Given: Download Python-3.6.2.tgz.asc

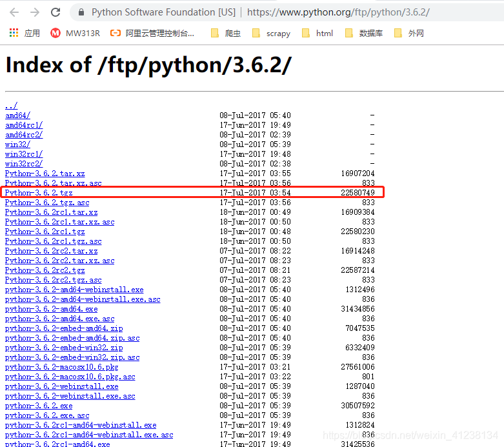Looking at the screenshot, I should 47,203.
